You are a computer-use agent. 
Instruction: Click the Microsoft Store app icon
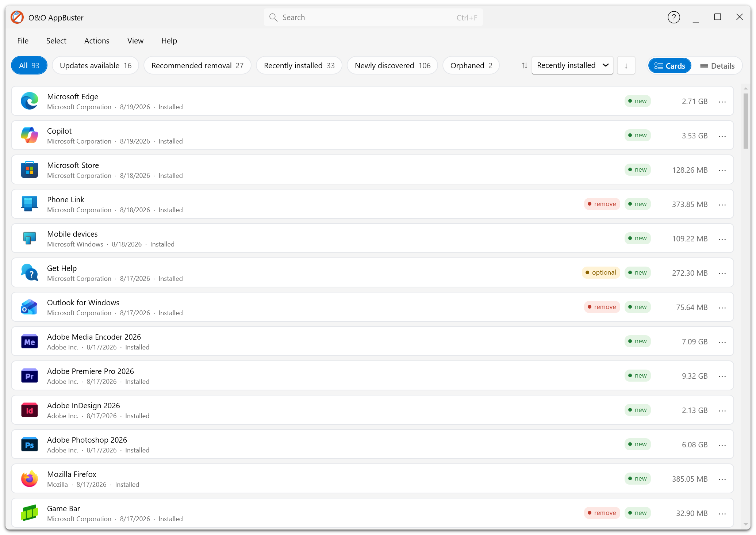point(30,170)
